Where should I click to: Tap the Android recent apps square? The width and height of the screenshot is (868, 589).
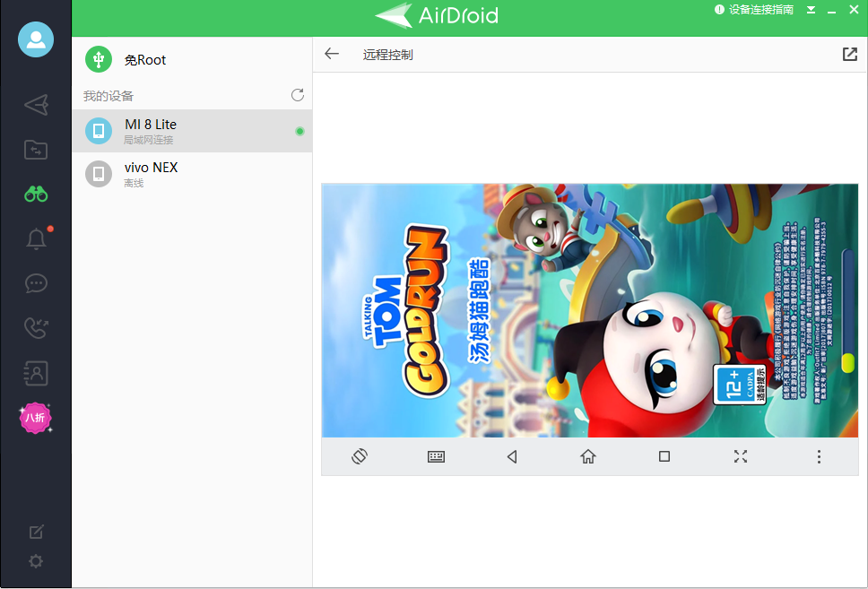664,456
